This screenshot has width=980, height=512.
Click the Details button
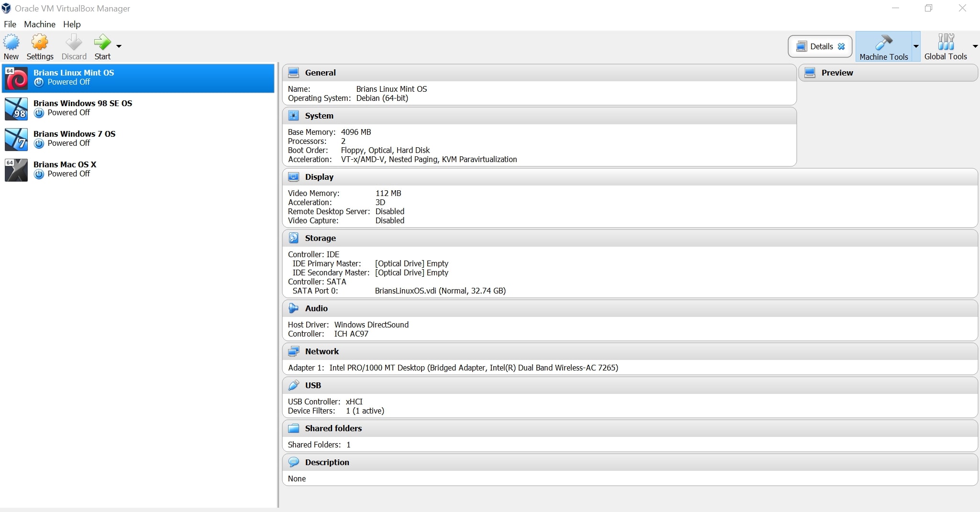point(820,46)
